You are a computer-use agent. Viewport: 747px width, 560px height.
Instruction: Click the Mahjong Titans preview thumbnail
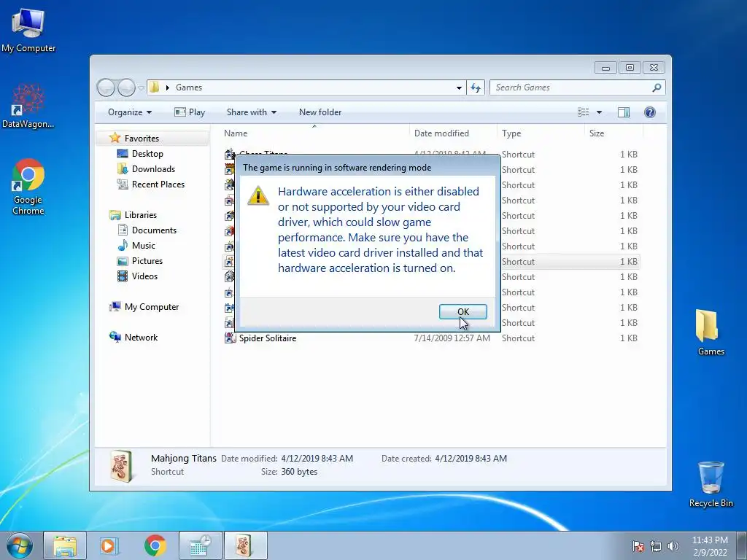click(x=120, y=467)
